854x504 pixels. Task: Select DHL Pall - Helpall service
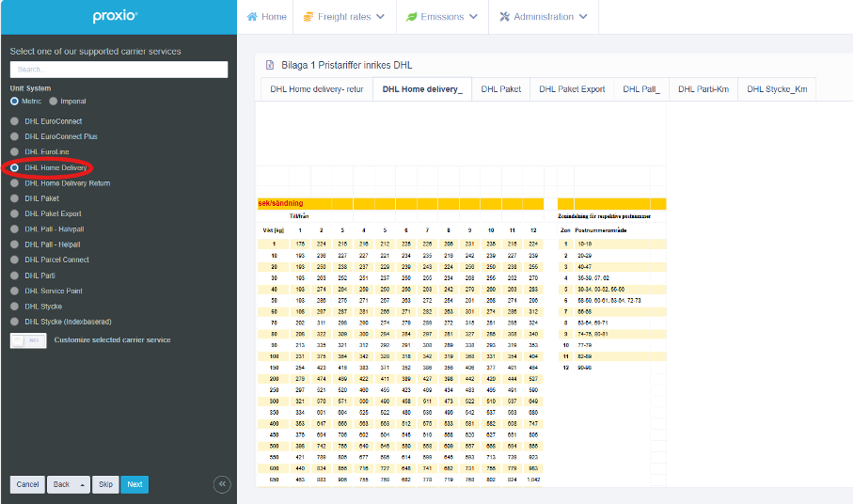click(15, 244)
